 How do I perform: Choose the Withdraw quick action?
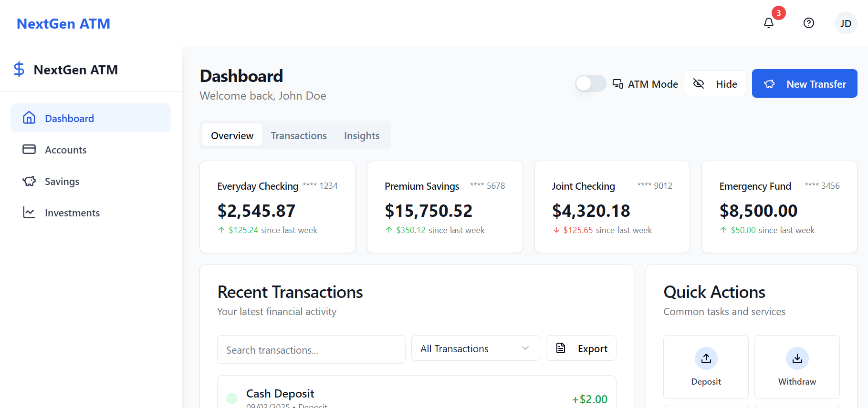point(797,367)
